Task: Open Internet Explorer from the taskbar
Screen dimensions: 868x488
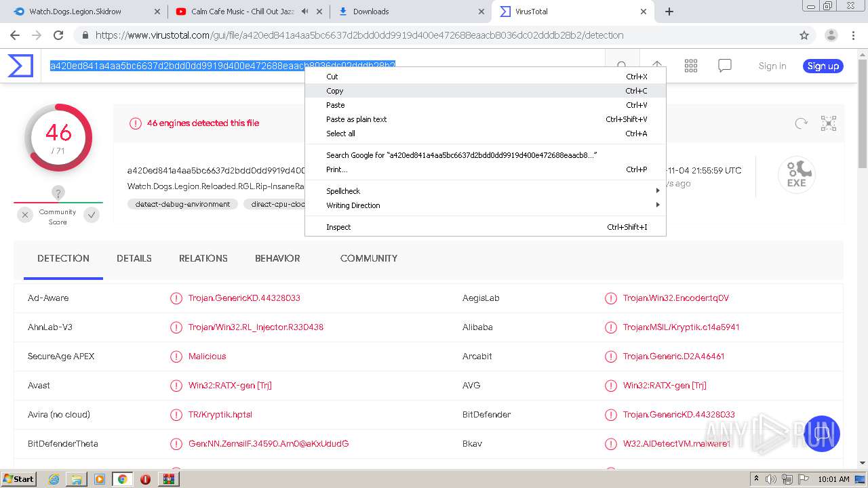Action: [54, 479]
